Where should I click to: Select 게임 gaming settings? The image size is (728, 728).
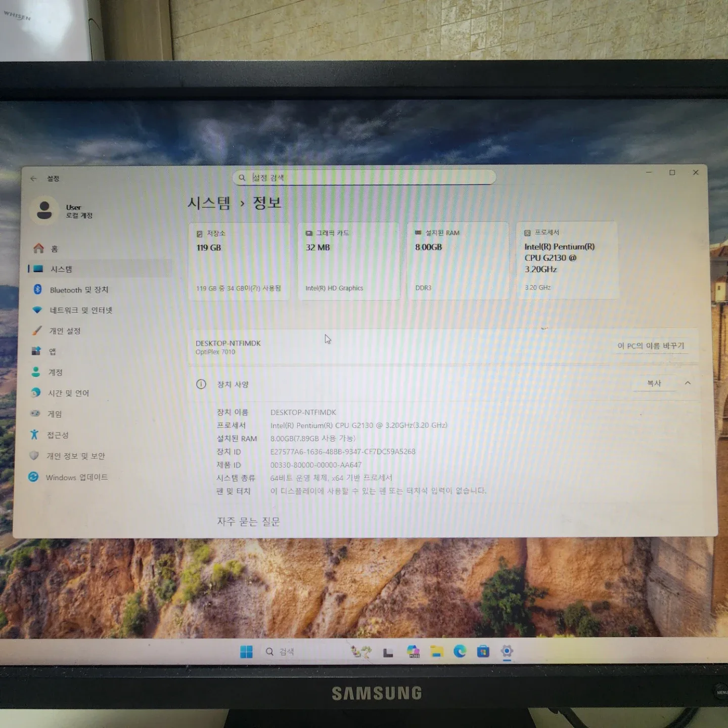(x=54, y=414)
